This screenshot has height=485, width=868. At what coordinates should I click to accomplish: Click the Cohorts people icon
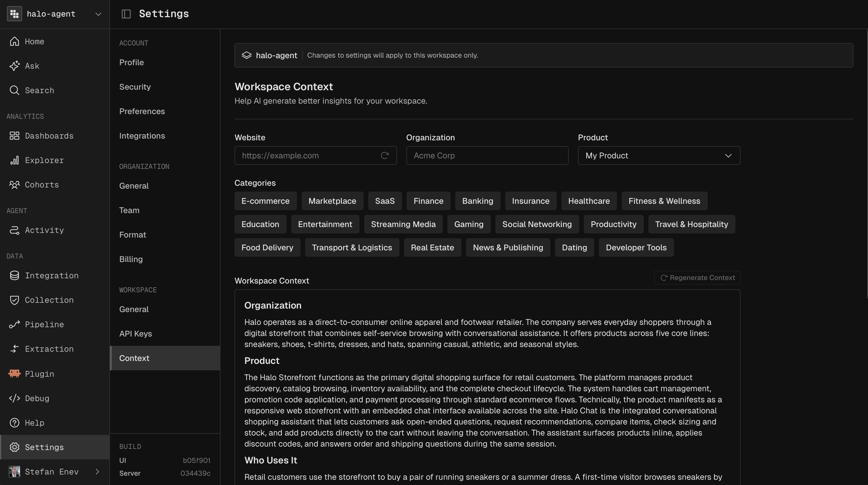tap(14, 185)
